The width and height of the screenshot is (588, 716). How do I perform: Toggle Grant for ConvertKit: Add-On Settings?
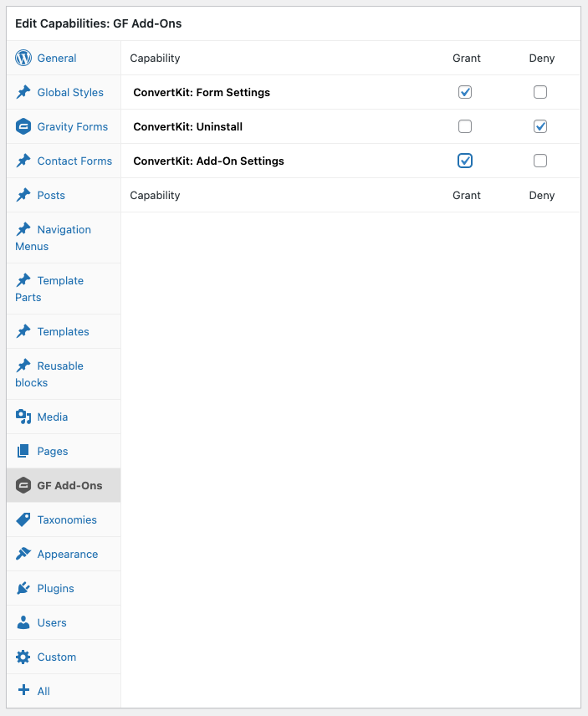(x=465, y=161)
